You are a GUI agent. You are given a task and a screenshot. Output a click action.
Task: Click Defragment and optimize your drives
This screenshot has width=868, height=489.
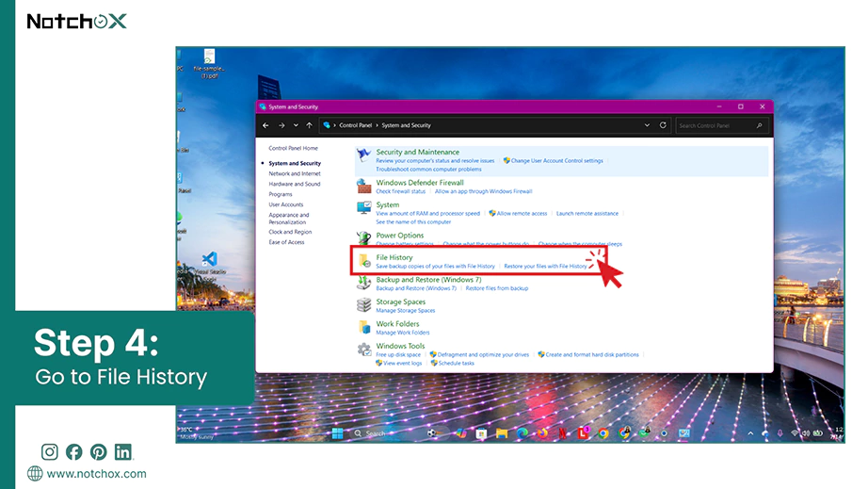(482, 355)
